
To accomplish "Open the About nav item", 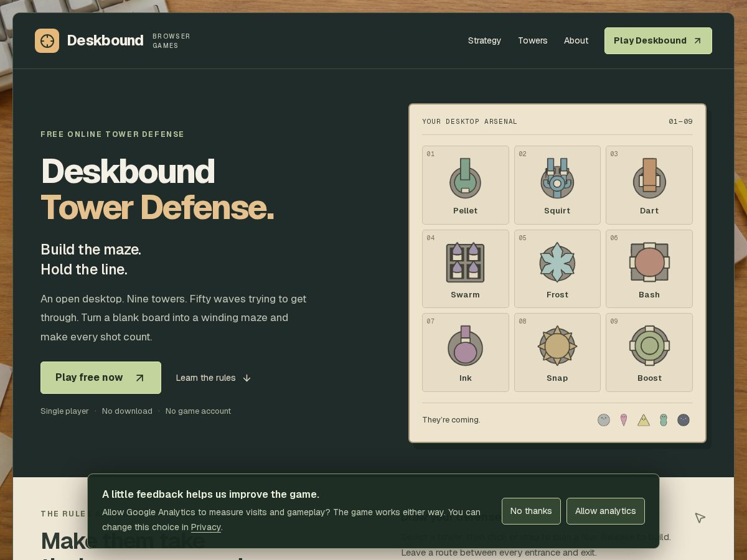I will tap(576, 40).
